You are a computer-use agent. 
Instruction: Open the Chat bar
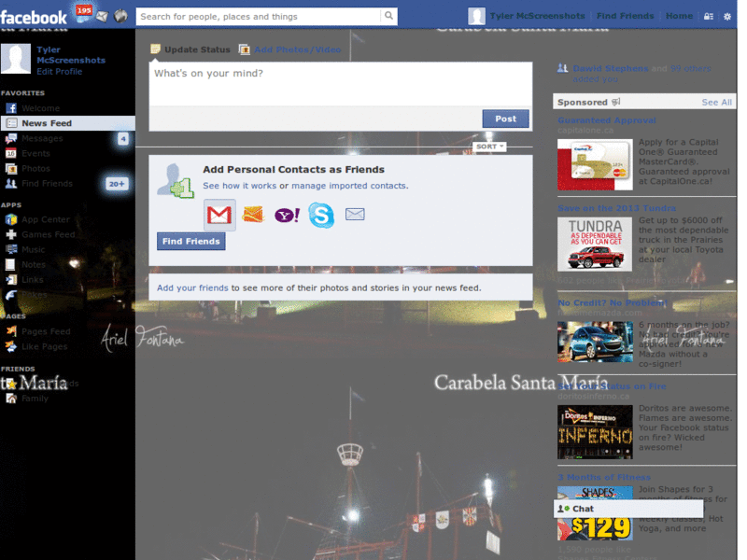(x=627, y=509)
